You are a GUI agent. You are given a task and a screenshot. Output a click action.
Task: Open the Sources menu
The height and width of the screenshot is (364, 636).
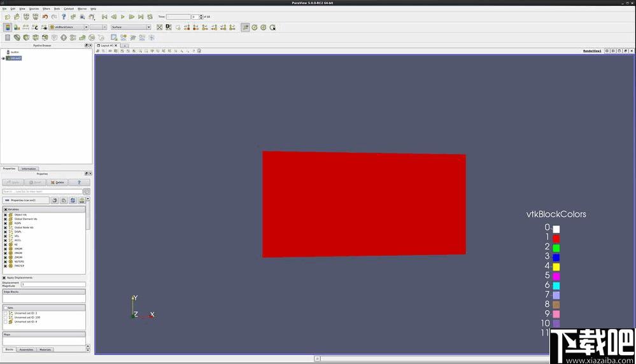coord(34,8)
